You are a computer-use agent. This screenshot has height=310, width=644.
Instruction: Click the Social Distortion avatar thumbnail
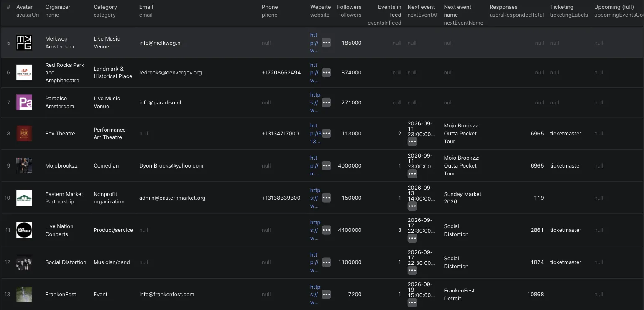click(x=24, y=262)
